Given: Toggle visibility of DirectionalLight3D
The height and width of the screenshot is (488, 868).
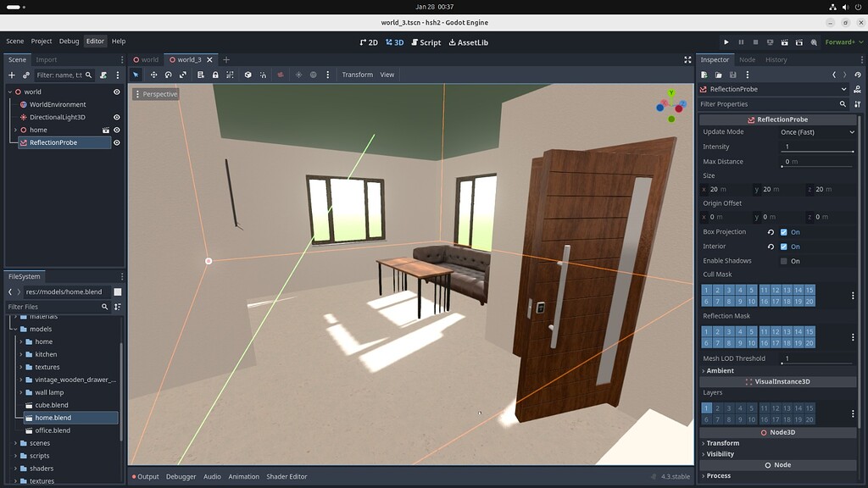Looking at the screenshot, I should [116, 117].
